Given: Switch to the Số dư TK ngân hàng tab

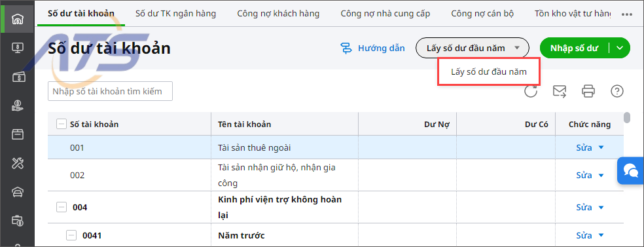Looking at the screenshot, I should click(x=175, y=14).
